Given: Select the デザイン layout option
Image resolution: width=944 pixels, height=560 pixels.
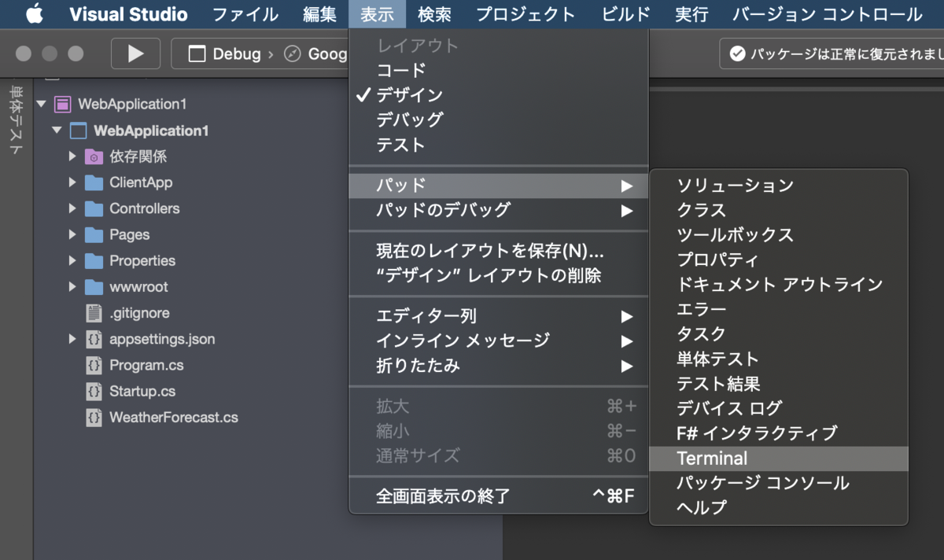Looking at the screenshot, I should pos(498,95).
